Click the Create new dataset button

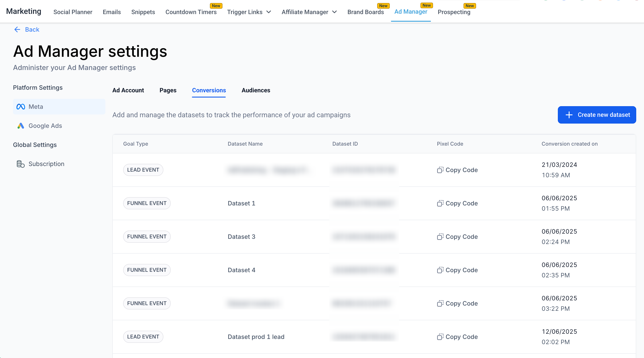597,115
